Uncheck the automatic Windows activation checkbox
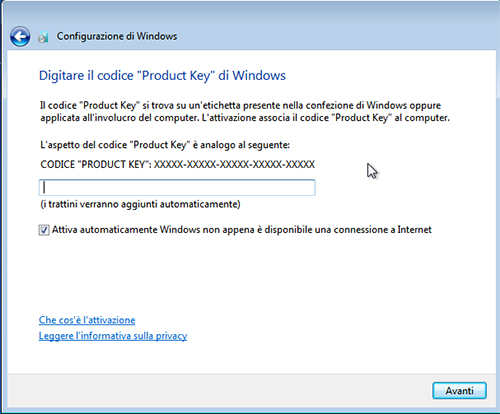This screenshot has width=500, height=414. point(44,230)
